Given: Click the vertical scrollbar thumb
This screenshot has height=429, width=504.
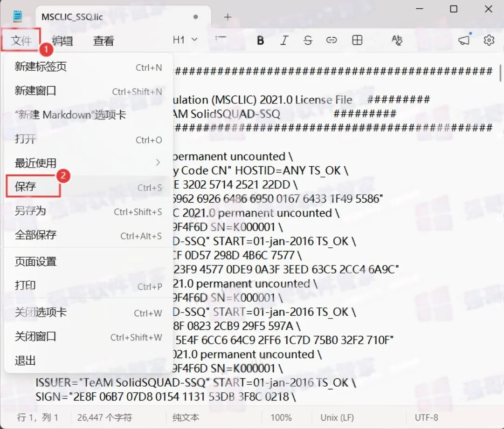Looking at the screenshot, I should pos(500,73).
